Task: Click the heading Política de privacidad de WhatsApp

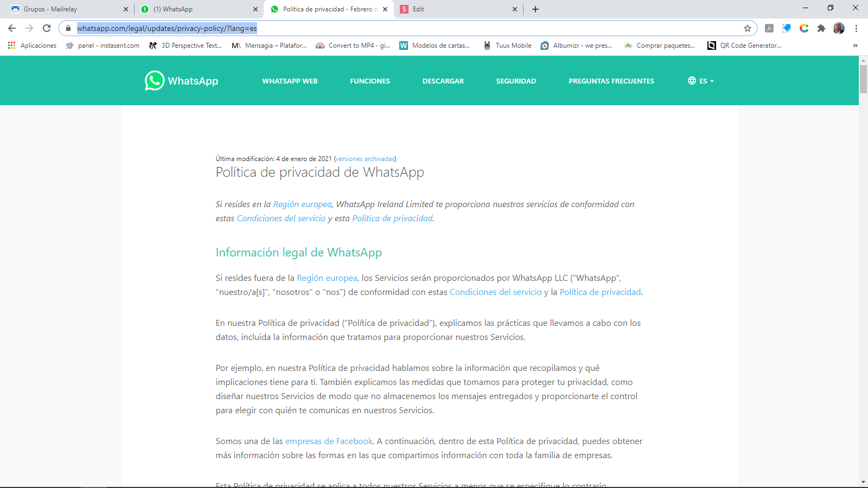Action: click(320, 172)
